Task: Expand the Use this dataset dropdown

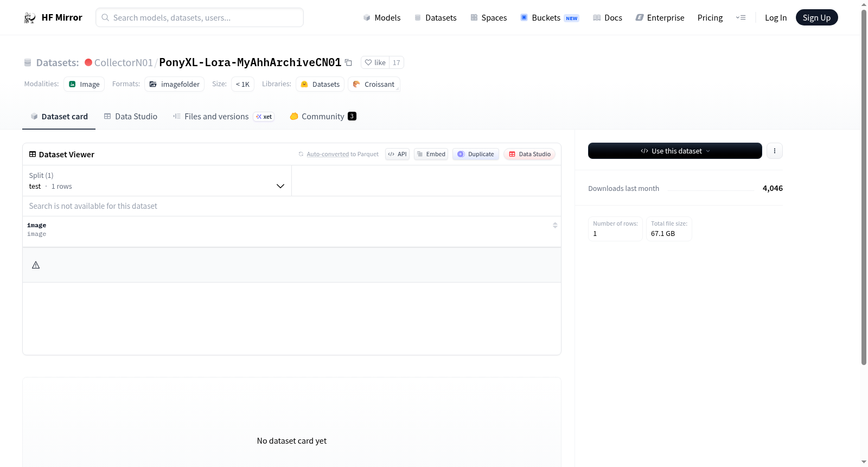Action: 675,151
